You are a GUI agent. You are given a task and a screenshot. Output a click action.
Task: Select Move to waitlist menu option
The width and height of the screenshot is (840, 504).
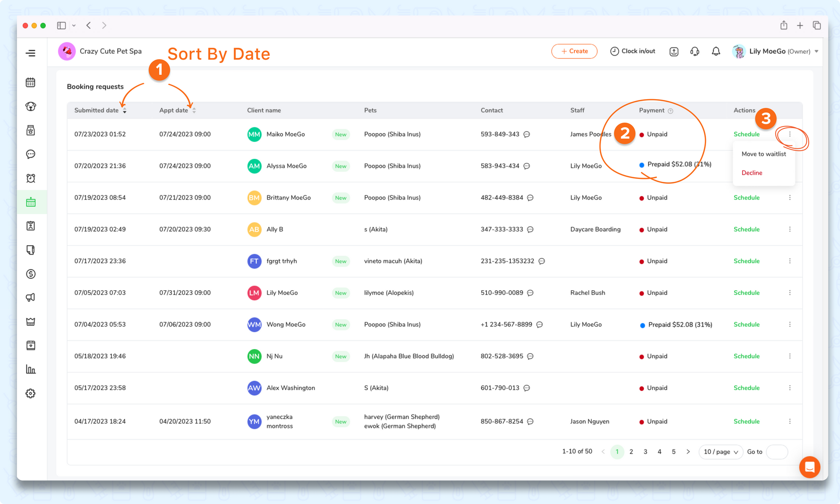tap(763, 154)
